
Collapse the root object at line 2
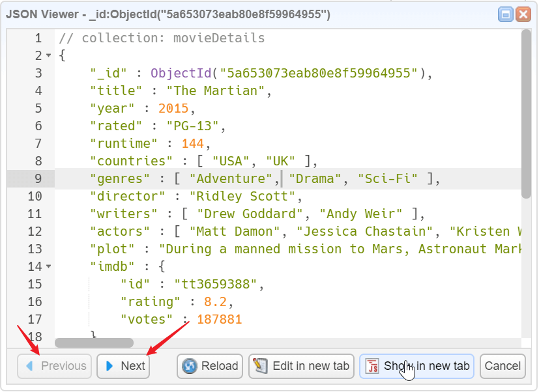click(x=48, y=55)
